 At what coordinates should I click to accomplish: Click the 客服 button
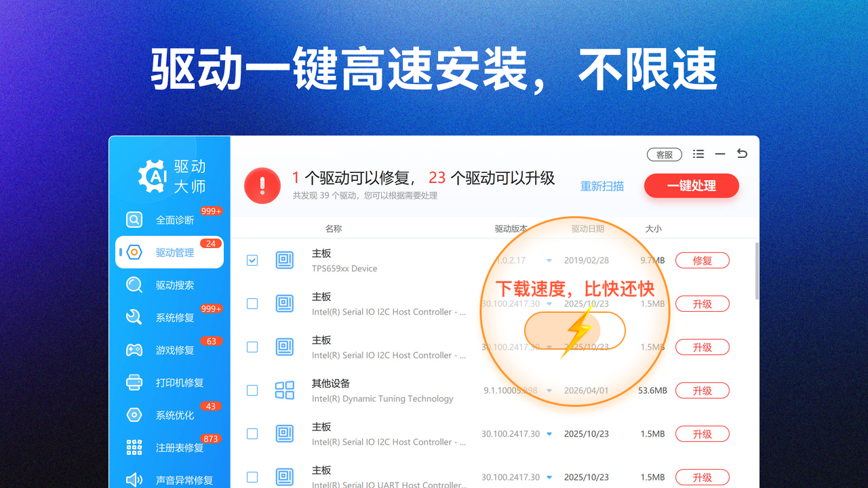point(665,155)
